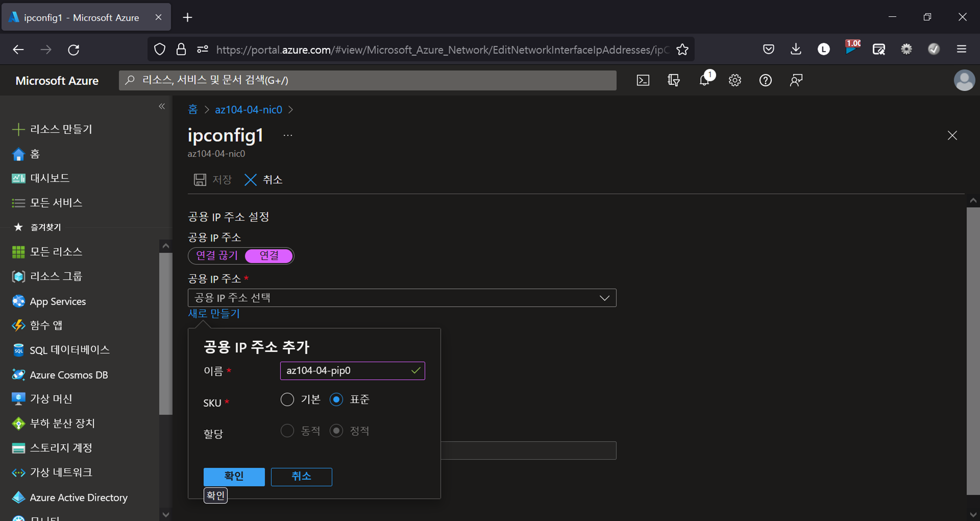Viewport: 980px width, 521px height.
Task: Save the page to Pocket
Action: click(768, 49)
